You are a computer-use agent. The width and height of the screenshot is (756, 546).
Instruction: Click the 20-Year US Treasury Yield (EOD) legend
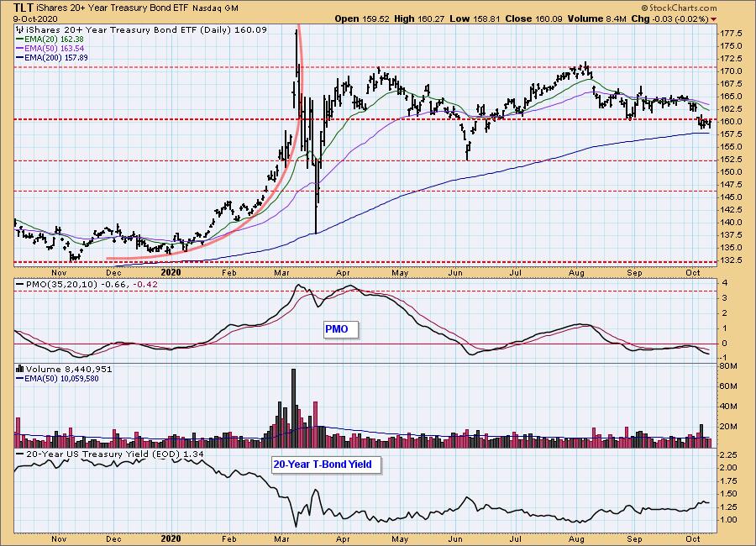[x=110, y=454]
